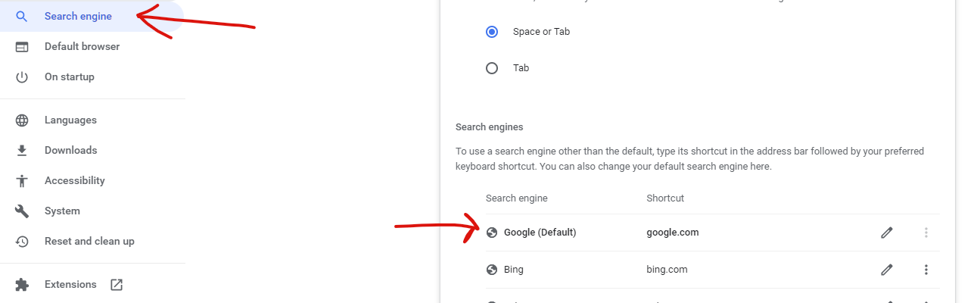Viewport: 980px width, 303px height.
Task: Click the Search engine magnifier icon
Action: point(22,16)
